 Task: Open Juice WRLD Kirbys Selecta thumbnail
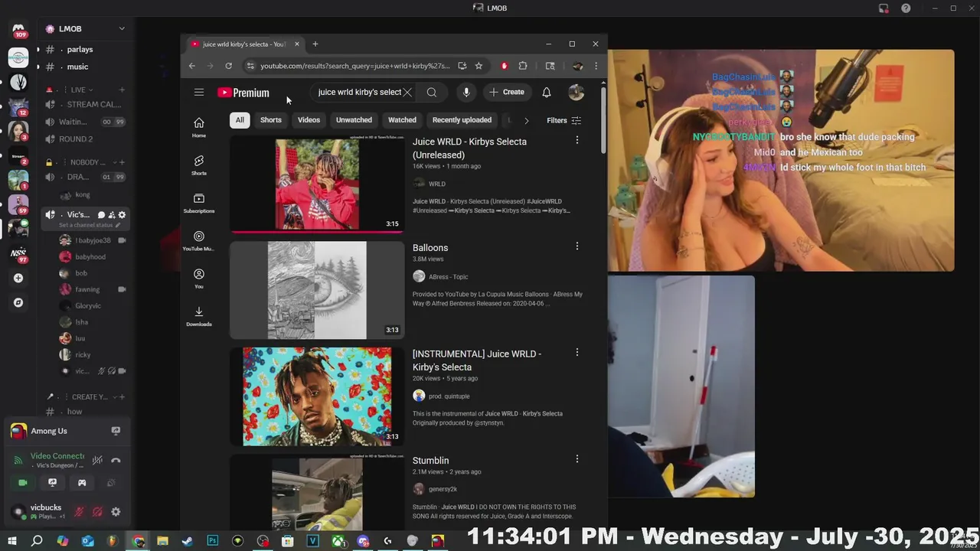point(317,184)
